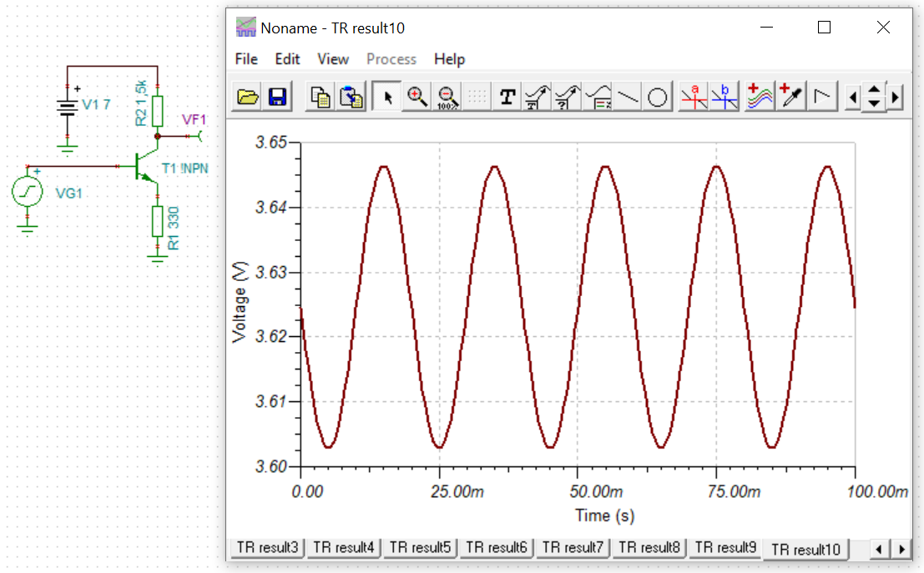Image resolution: width=924 pixels, height=573 pixels.
Task: Select the pointer arrow tool
Action: click(x=386, y=98)
